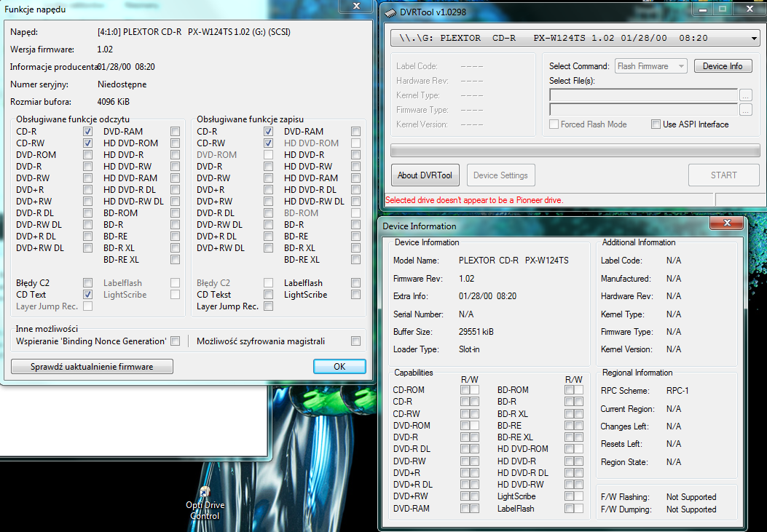This screenshot has height=532, width=767.
Task: Browse for the first firmware file
Action: (x=745, y=95)
